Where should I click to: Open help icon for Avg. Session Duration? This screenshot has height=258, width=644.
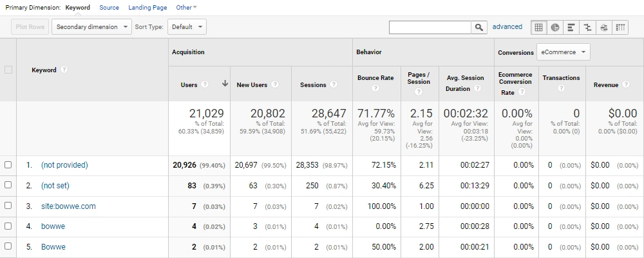coord(477,88)
